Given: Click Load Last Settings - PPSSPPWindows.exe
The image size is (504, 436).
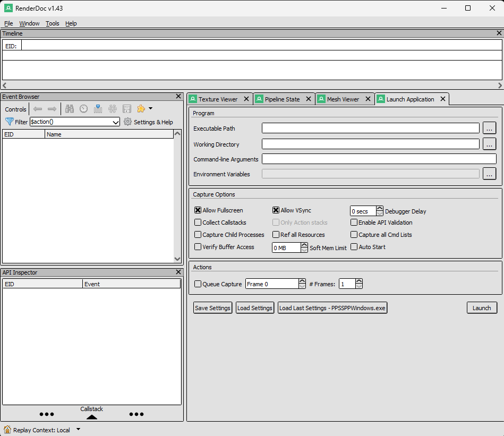Looking at the screenshot, I should 332,308.
